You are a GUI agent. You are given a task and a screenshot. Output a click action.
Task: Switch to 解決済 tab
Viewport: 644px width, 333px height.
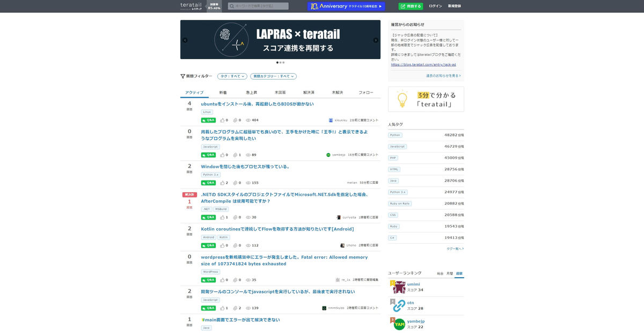pos(309,92)
